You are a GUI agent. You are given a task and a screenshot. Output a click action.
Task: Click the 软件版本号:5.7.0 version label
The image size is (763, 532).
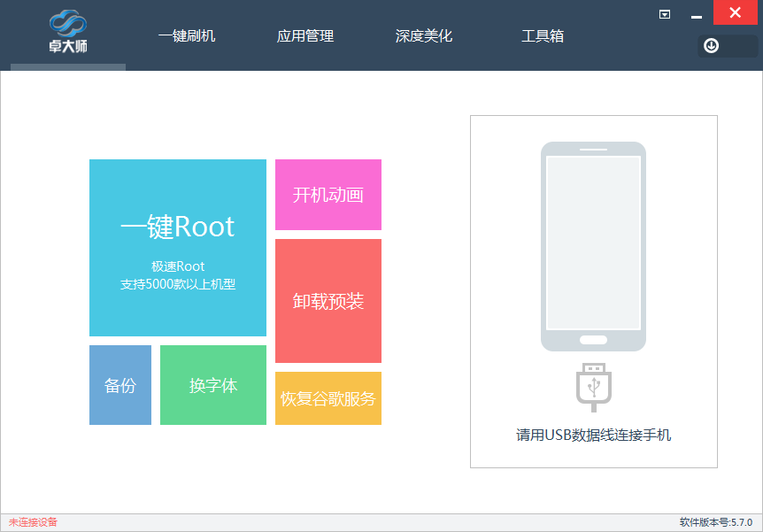tap(713, 521)
